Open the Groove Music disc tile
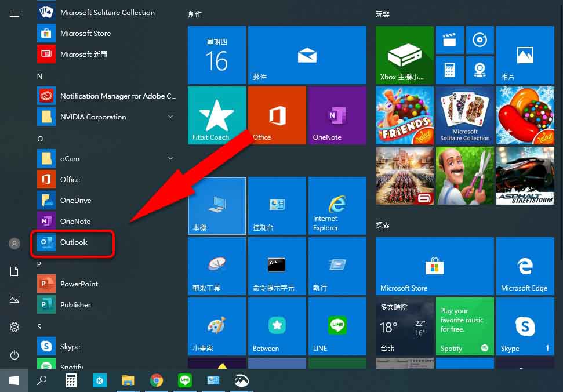This screenshot has width=563, height=392. (x=480, y=40)
